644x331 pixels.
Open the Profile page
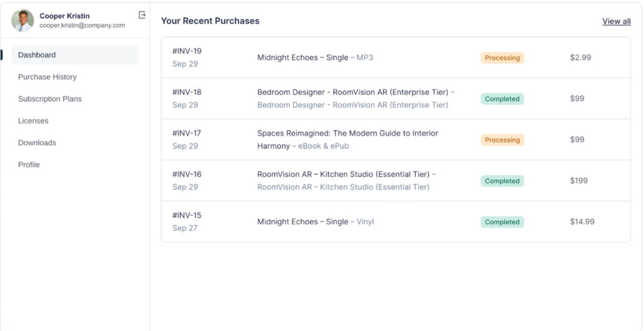coord(29,165)
